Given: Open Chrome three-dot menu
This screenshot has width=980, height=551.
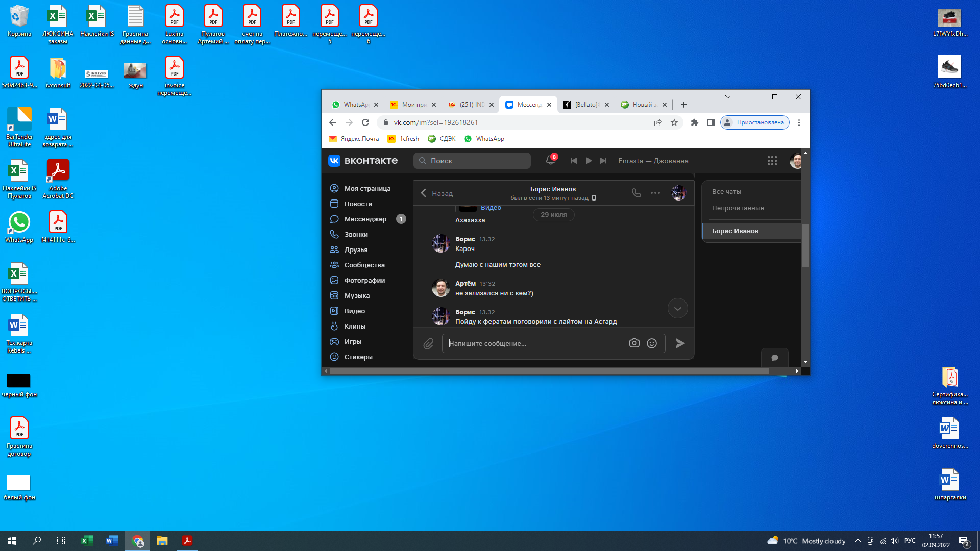Looking at the screenshot, I should [x=799, y=122].
